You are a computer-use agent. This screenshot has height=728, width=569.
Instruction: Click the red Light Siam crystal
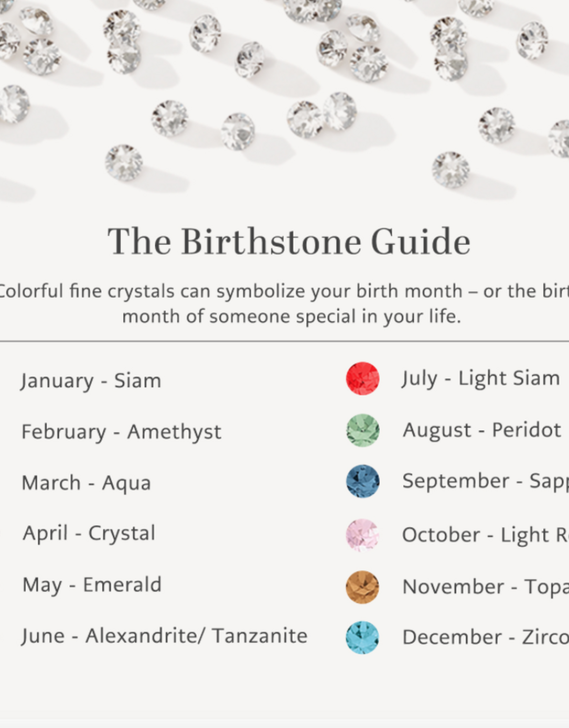[x=362, y=378]
